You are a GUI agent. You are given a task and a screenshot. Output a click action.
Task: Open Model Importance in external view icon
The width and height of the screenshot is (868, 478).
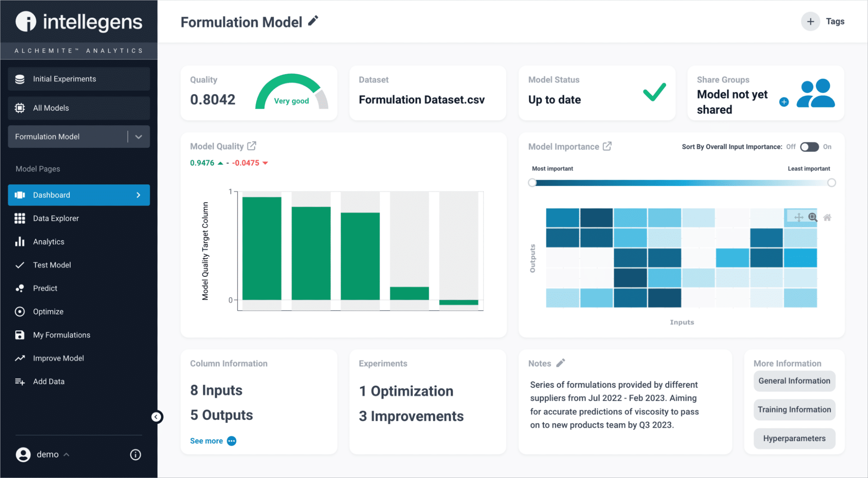pyautogui.click(x=607, y=146)
